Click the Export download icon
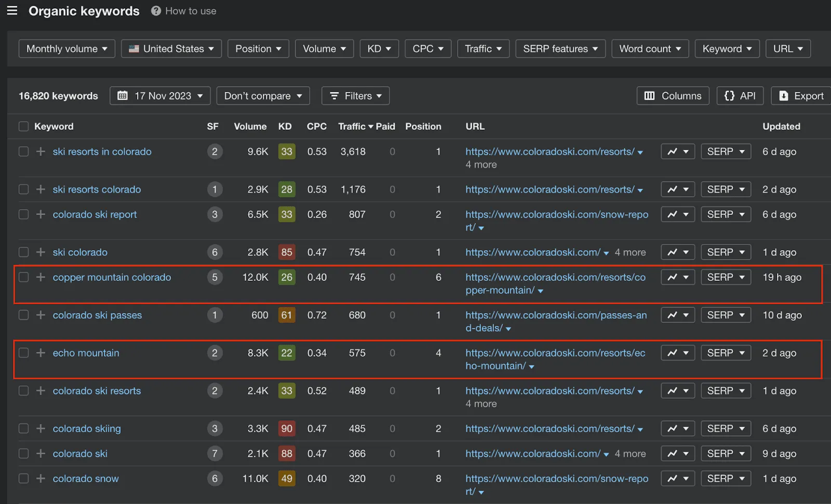This screenshot has height=504, width=831. pyautogui.click(x=783, y=96)
